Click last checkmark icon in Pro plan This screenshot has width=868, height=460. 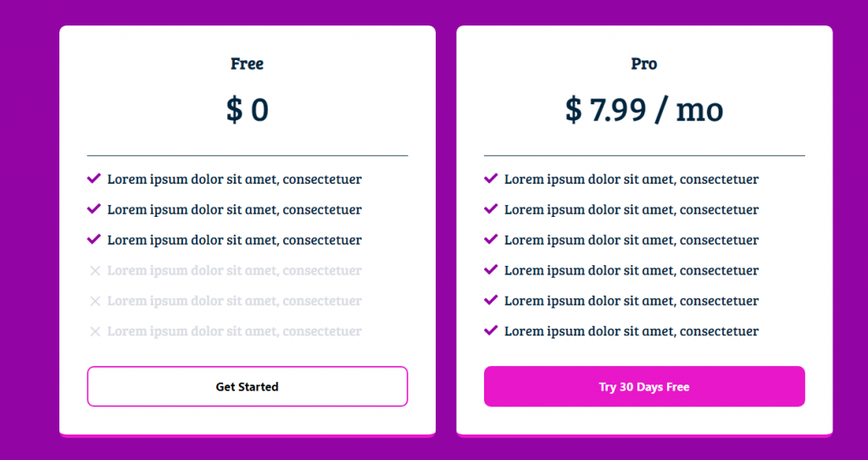click(x=491, y=331)
